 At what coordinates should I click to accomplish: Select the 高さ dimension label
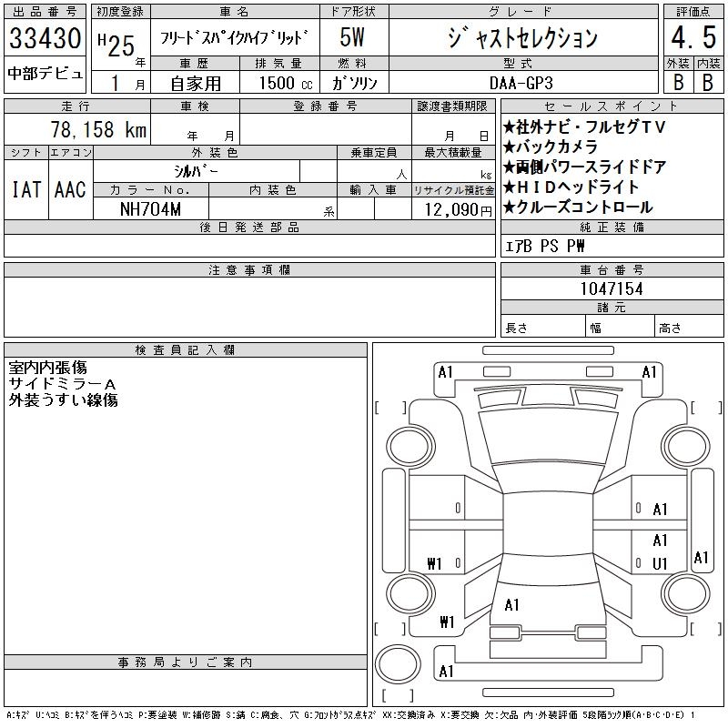click(670, 329)
